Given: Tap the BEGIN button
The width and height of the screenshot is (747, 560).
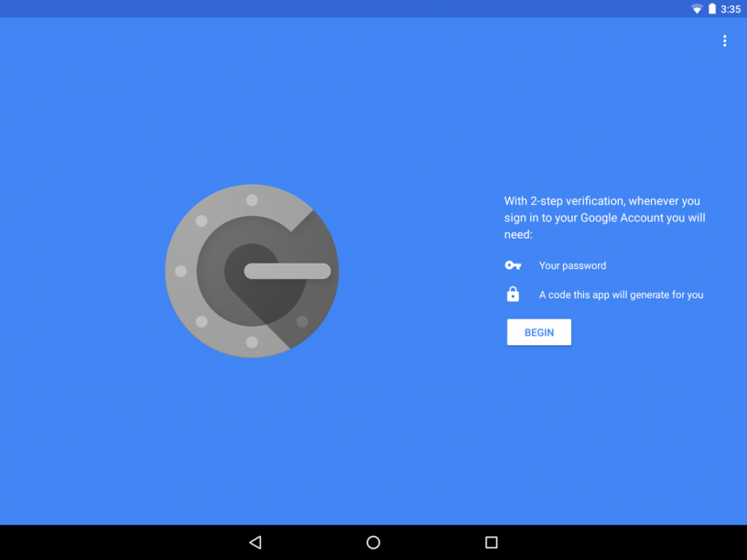Looking at the screenshot, I should [x=539, y=332].
